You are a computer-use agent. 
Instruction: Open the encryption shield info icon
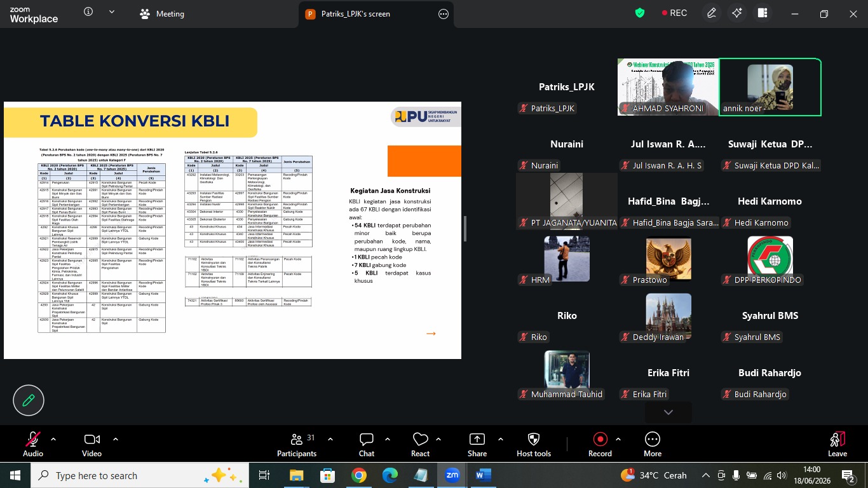point(640,13)
